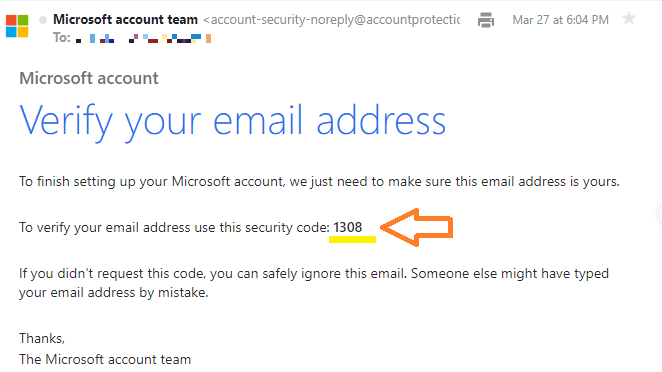Click the Verify your email address heading
The height and width of the screenshot is (372, 662).
click(x=233, y=122)
